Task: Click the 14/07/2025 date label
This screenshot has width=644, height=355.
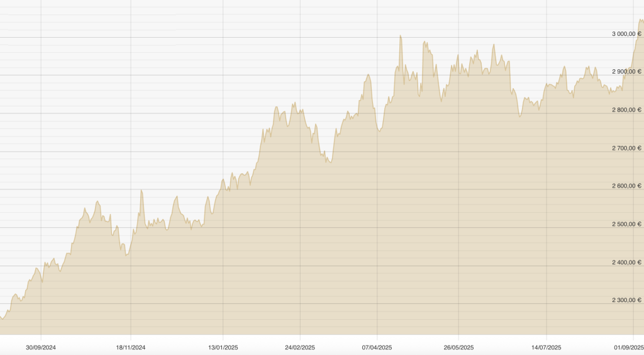Action: click(547, 347)
